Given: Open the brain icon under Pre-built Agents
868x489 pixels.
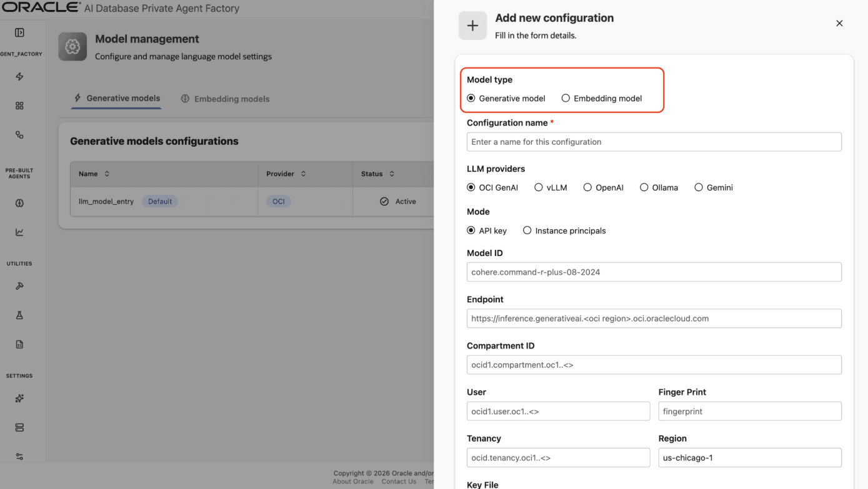Looking at the screenshot, I should 19,203.
